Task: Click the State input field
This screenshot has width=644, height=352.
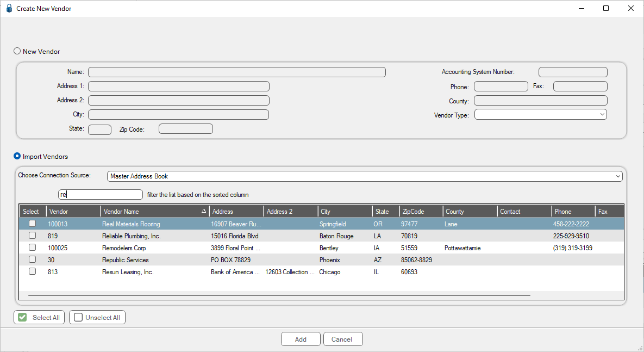Action: (x=100, y=129)
